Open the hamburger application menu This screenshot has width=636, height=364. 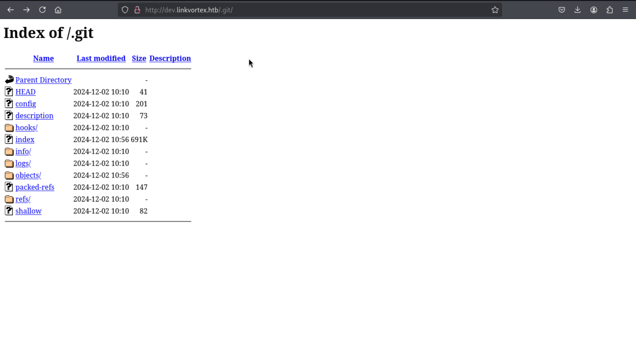click(625, 10)
